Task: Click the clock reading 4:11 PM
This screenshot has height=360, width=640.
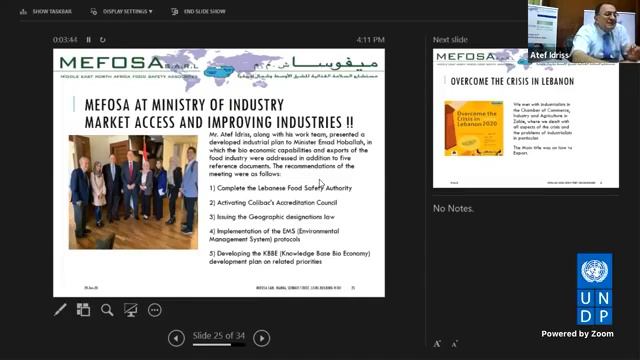Action: tap(371, 40)
